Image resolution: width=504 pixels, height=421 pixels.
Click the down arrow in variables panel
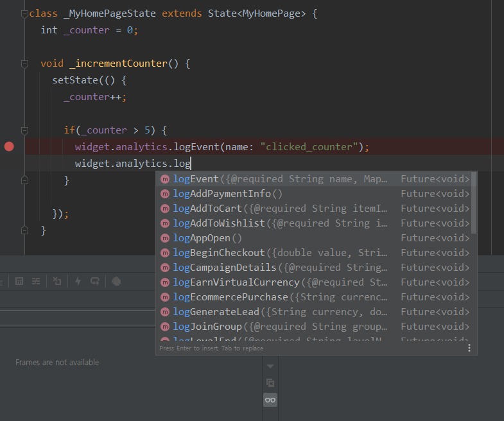pyautogui.click(x=270, y=366)
